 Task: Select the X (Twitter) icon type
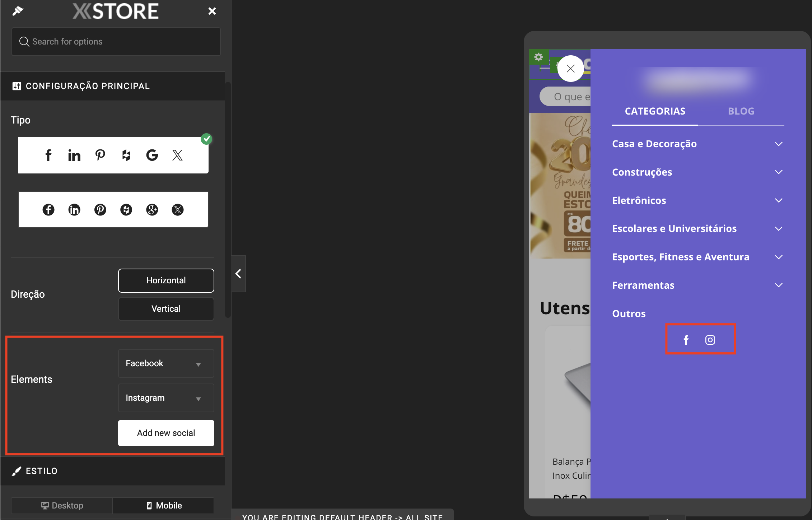[x=178, y=155]
